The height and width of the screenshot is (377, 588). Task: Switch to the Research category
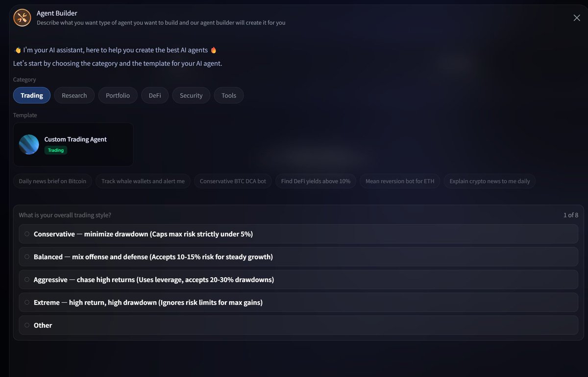click(x=74, y=95)
